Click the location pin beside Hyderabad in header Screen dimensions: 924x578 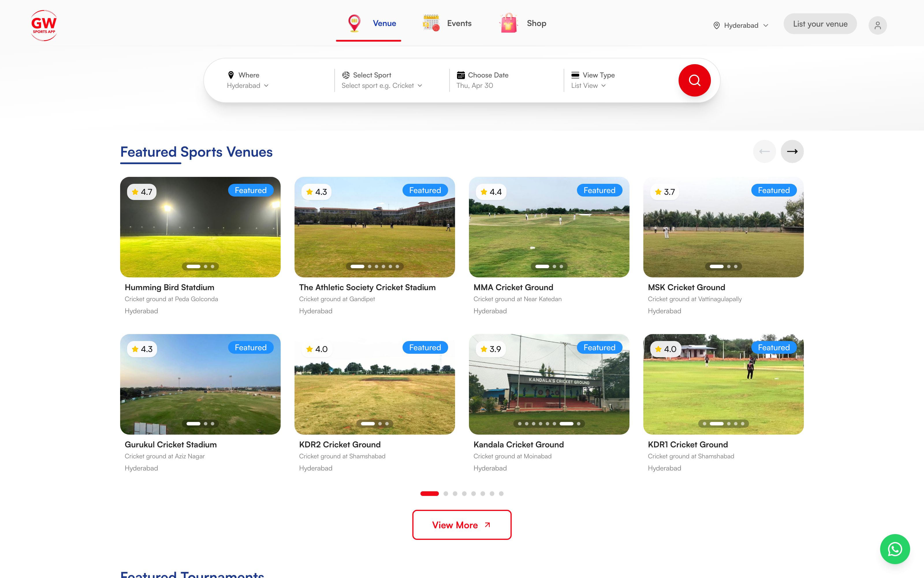point(717,25)
